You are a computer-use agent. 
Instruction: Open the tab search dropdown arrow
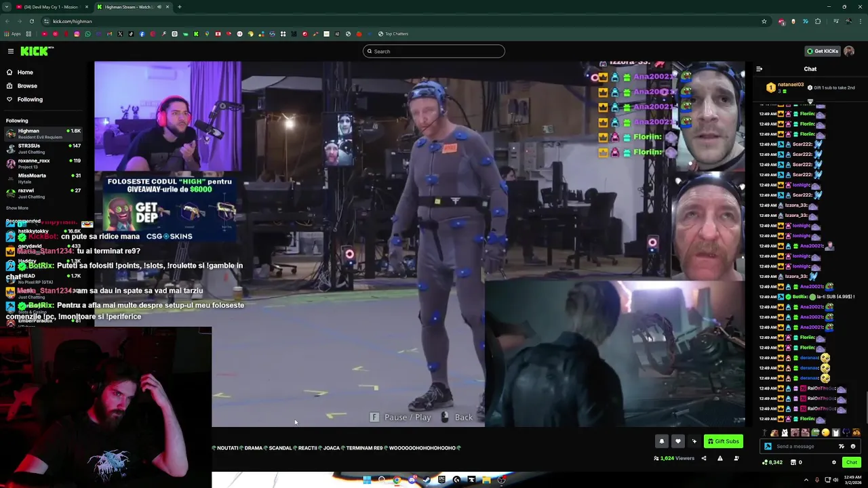pyautogui.click(x=6, y=7)
